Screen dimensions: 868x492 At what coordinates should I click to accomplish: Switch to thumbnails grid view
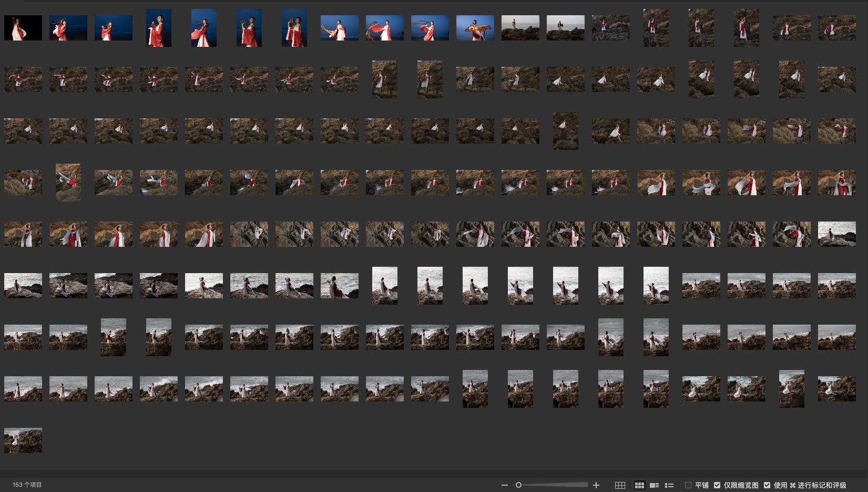tap(639, 485)
